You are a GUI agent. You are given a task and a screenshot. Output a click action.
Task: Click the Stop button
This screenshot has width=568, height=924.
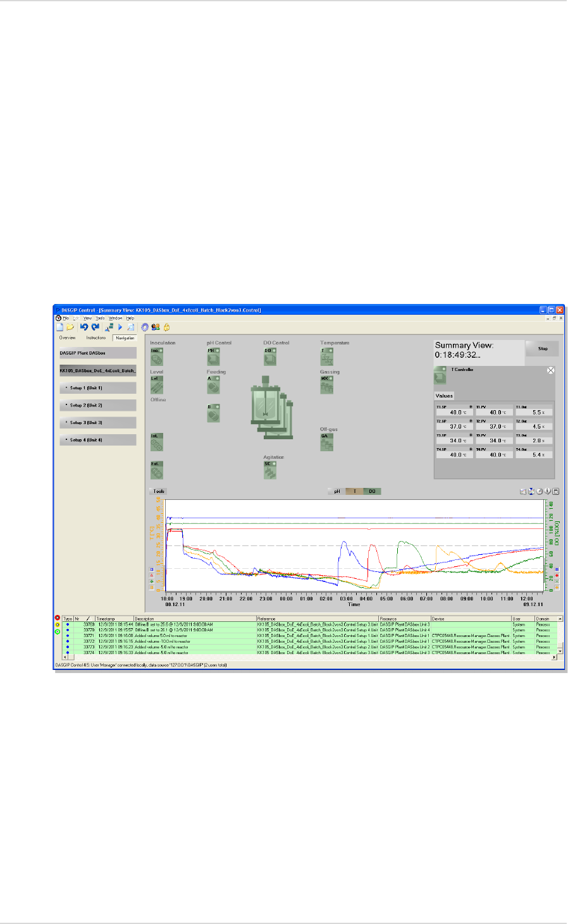(x=543, y=349)
